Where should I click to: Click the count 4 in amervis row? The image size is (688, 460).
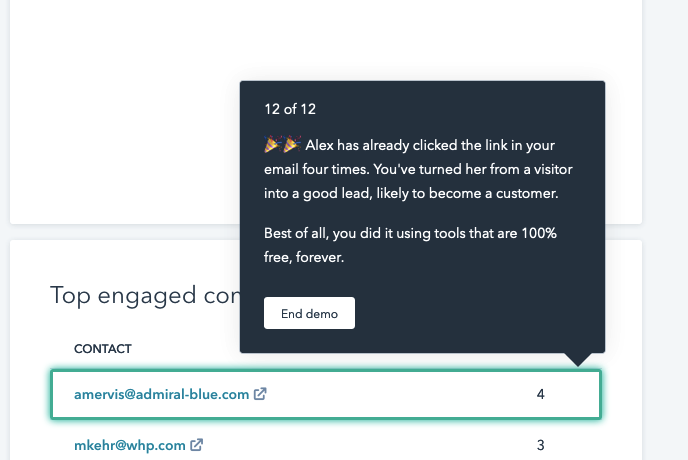point(540,394)
